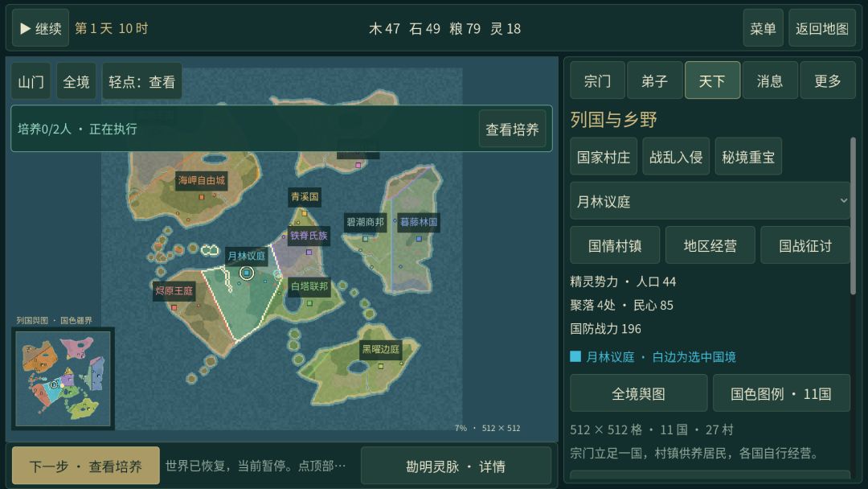Viewport: 868px width, 489px height.
Task: Switch to the 弟子 tab
Action: click(655, 81)
